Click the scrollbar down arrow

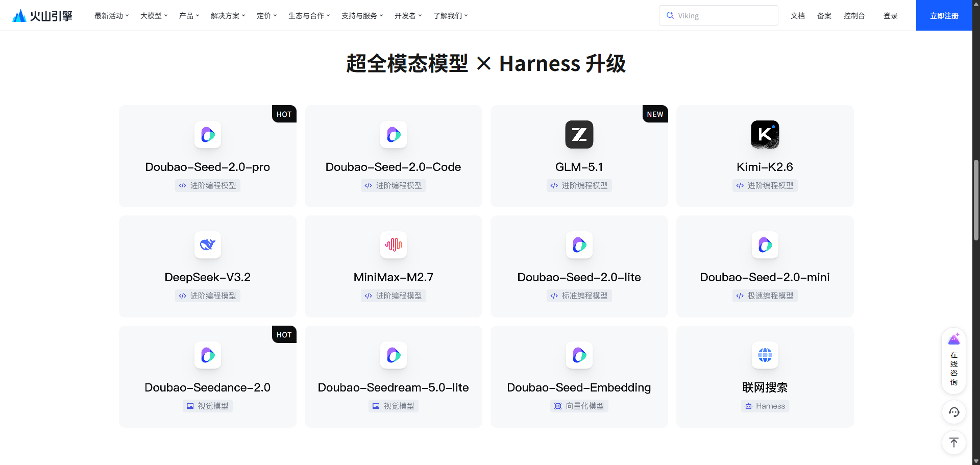point(976,461)
